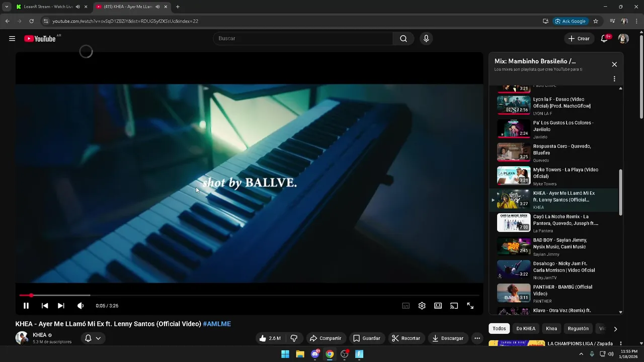The height and width of the screenshot is (362, 644).
Task: Seek along the video progress bar
Action: pyautogui.click(x=249, y=295)
